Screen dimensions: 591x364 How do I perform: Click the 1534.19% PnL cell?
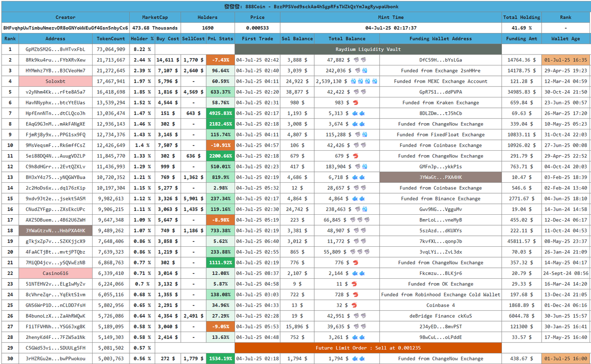220,359
